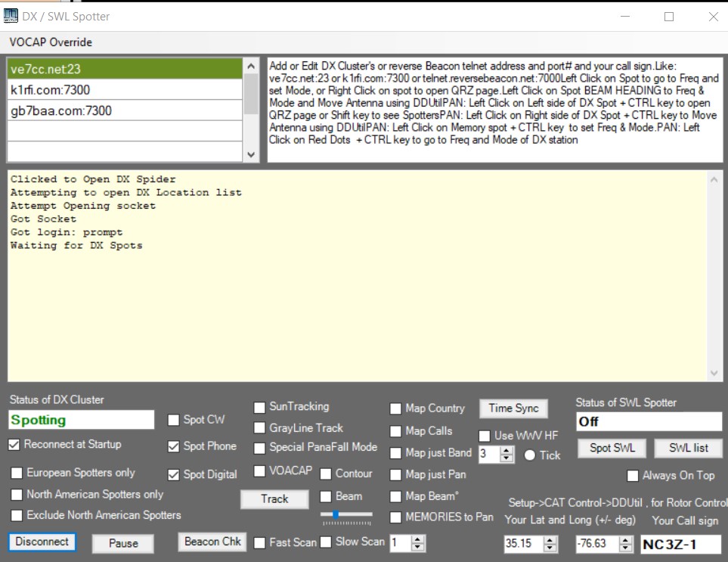The height and width of the screenshot is (562, 728).
Task: Select the Tick radio button
Action: point(529,455)
